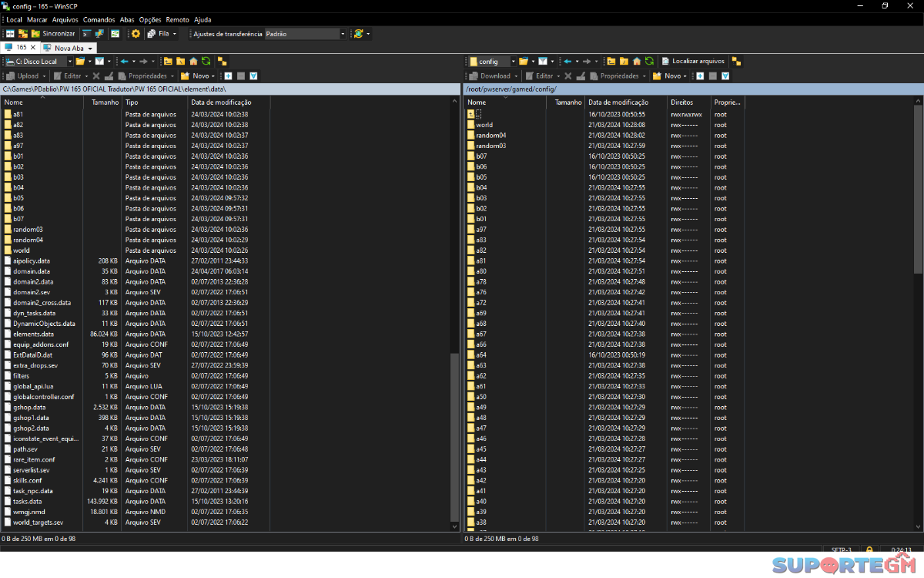This screenshot has height=578, width=924.
Task: Expand the Download dropdown arrow
Action: [516, 76]
